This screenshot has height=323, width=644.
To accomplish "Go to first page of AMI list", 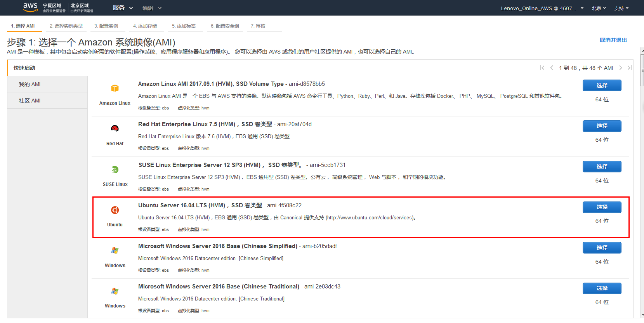I will click(x=542, y=68).
